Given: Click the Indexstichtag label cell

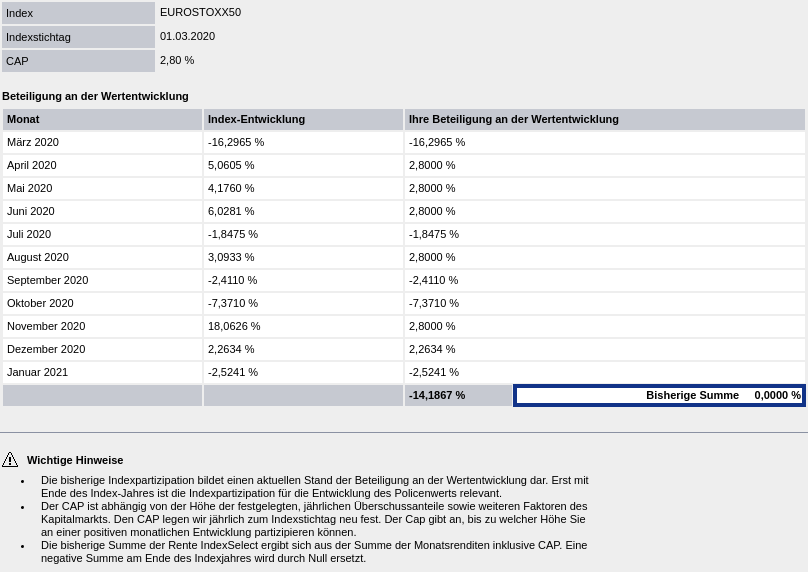Looking at the screenshot, I should 78,37.
